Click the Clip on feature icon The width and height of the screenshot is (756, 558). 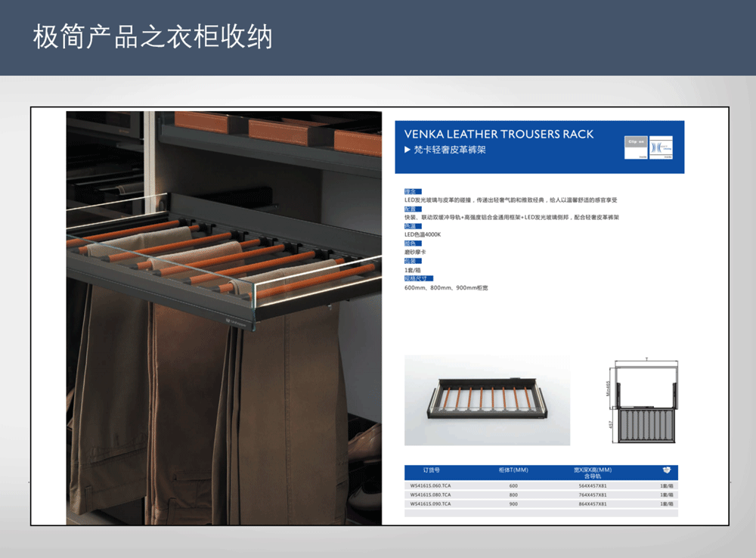pyautogui.click(x=637, y=147)
